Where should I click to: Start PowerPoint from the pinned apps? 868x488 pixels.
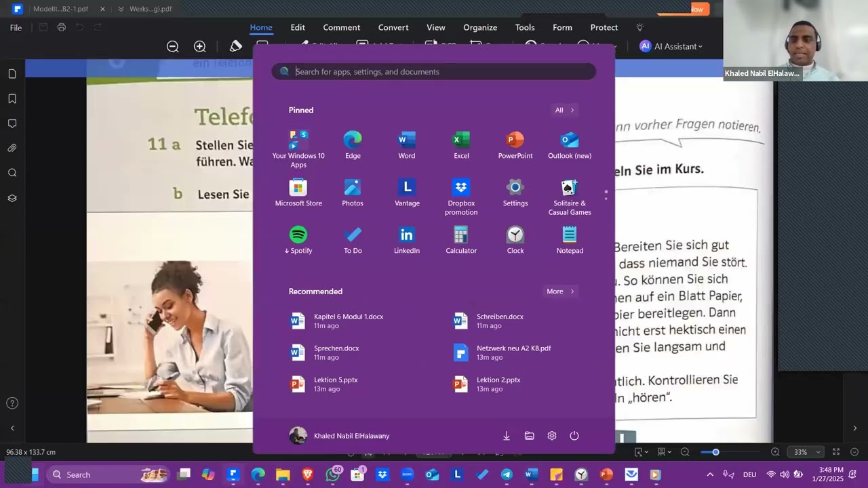(x=515, y=145)
